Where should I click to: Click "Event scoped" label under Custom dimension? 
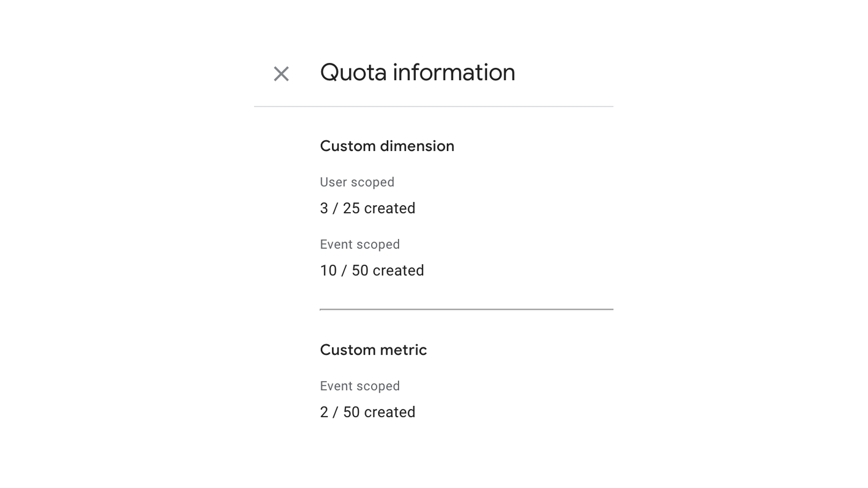360,245
